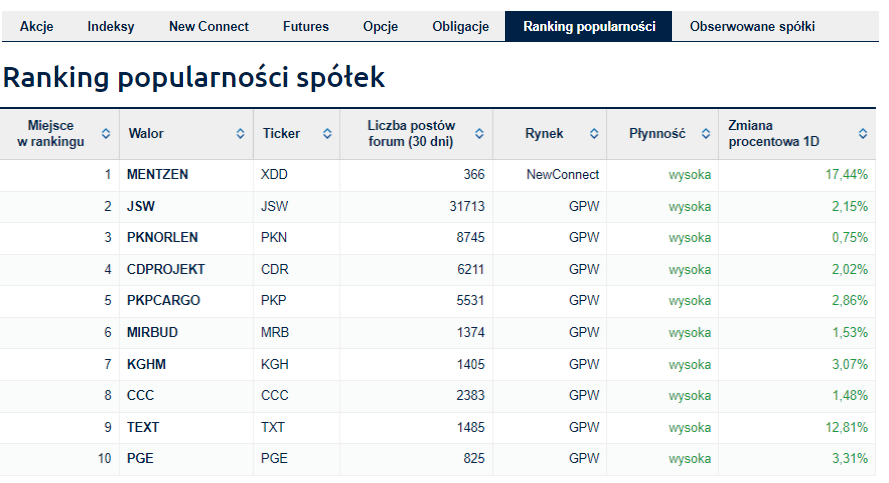Image resolution: width=889 pixels, height=483 pixels.
Task: Open the CDPROJEKT stock link
Action: click(x=166, y=269)
